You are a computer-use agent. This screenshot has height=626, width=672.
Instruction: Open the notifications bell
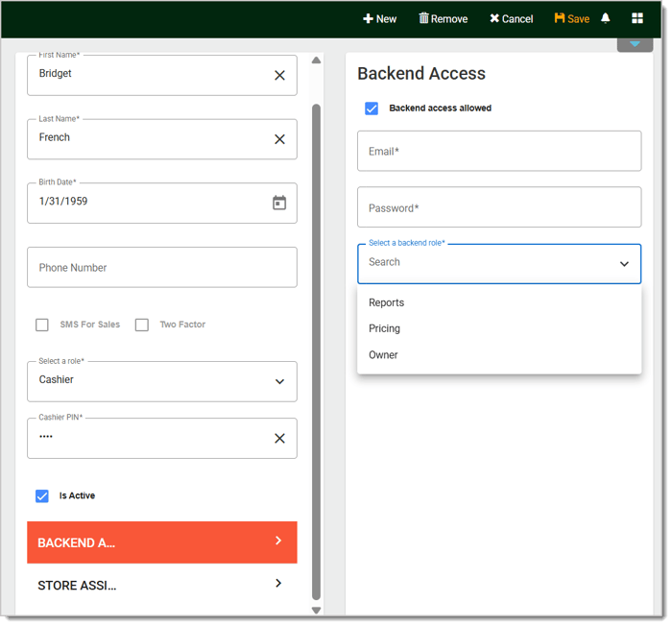[605, 18]
